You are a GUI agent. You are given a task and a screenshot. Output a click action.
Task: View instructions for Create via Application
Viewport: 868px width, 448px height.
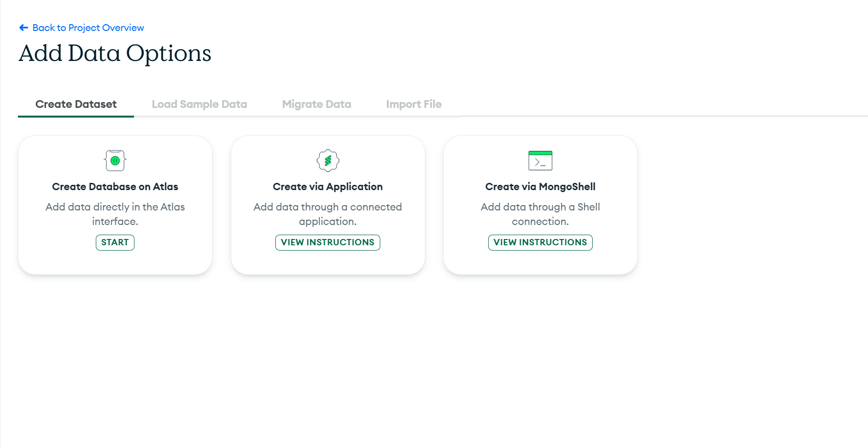328,242
